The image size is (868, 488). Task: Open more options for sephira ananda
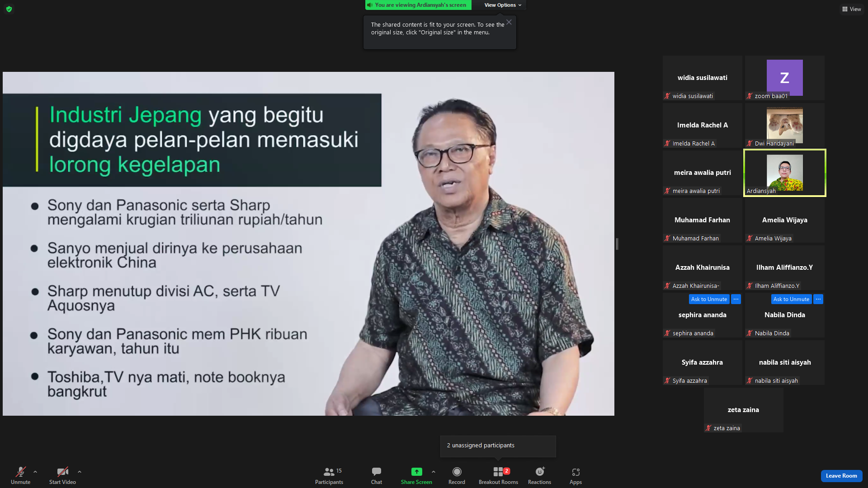pos(736,299)
